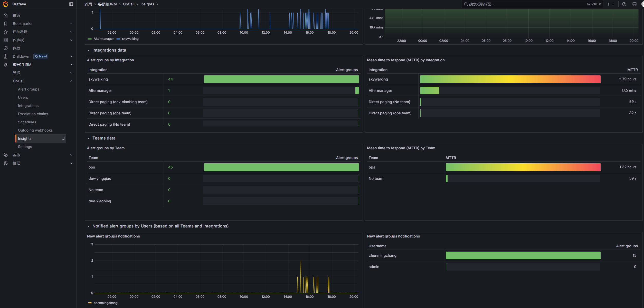Click the administration gear icon
Screen dimensions: 644x308
pyautogui.click(x=6, y=163)
